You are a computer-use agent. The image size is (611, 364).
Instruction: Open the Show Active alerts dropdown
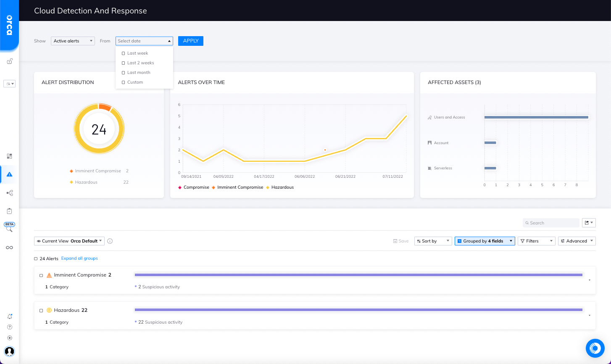pyautogui.click(x=72, y=41)
